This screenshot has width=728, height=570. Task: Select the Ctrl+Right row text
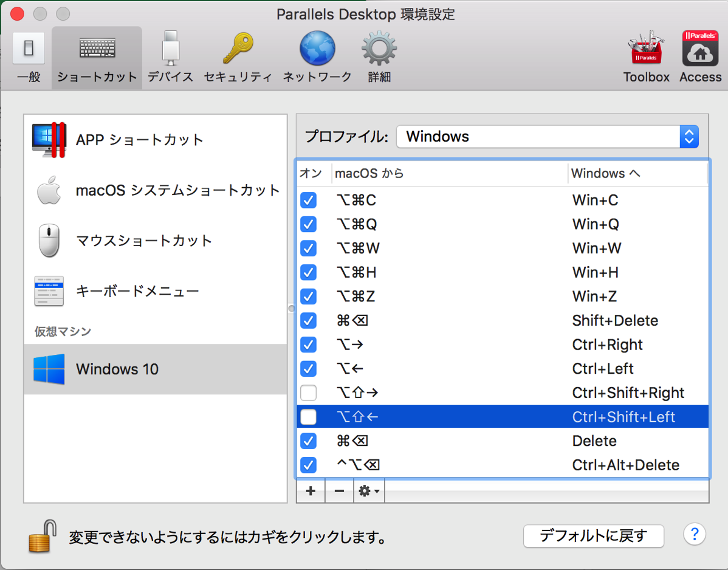point(607,345)
